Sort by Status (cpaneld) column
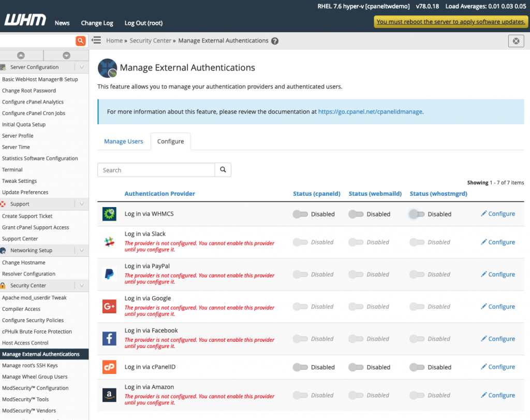The height and width of the screenshot is (420, 530). [x=317, y=194]
